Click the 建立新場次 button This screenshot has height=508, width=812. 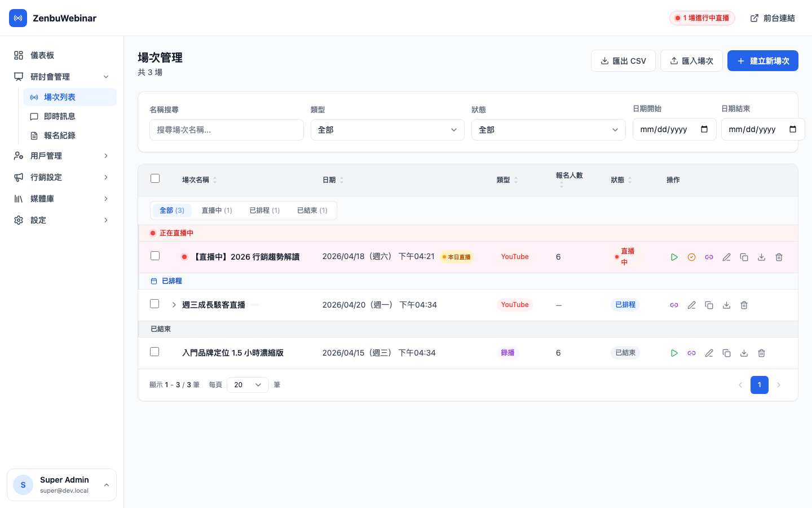point(763,60)
